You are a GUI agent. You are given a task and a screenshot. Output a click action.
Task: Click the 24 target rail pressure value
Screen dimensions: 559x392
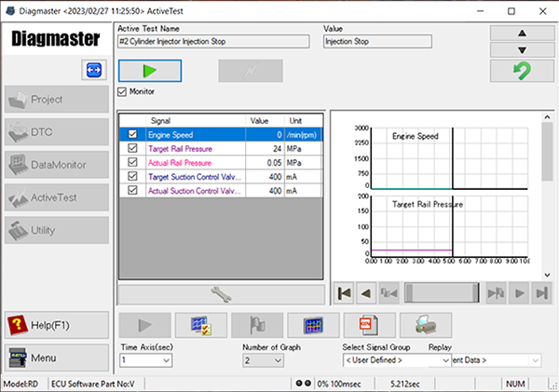[278, 149]
